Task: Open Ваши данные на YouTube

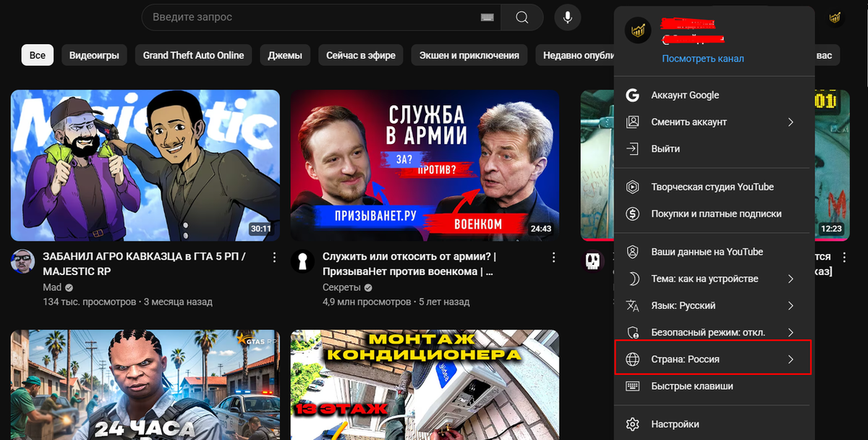Action: [x=714, y=252]
